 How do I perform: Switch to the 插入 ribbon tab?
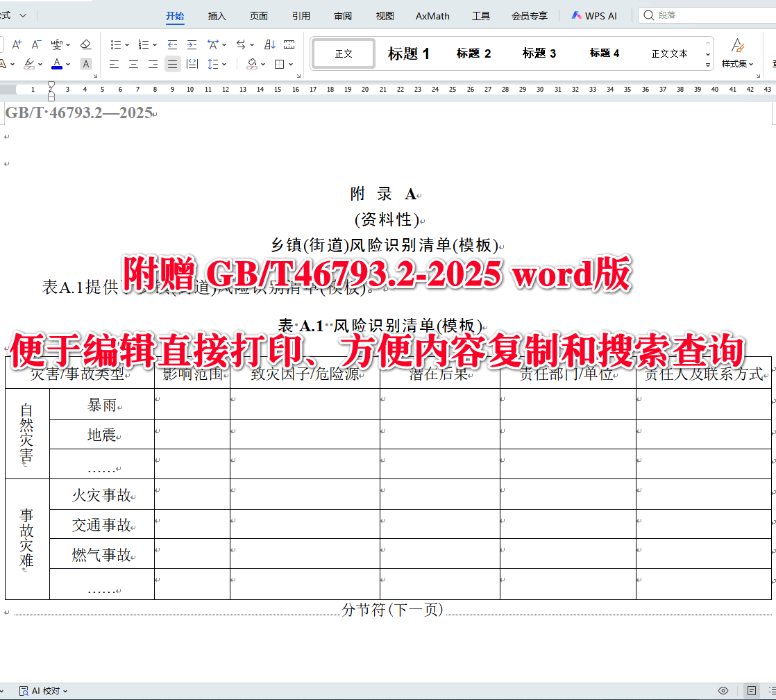coord(217,15)
